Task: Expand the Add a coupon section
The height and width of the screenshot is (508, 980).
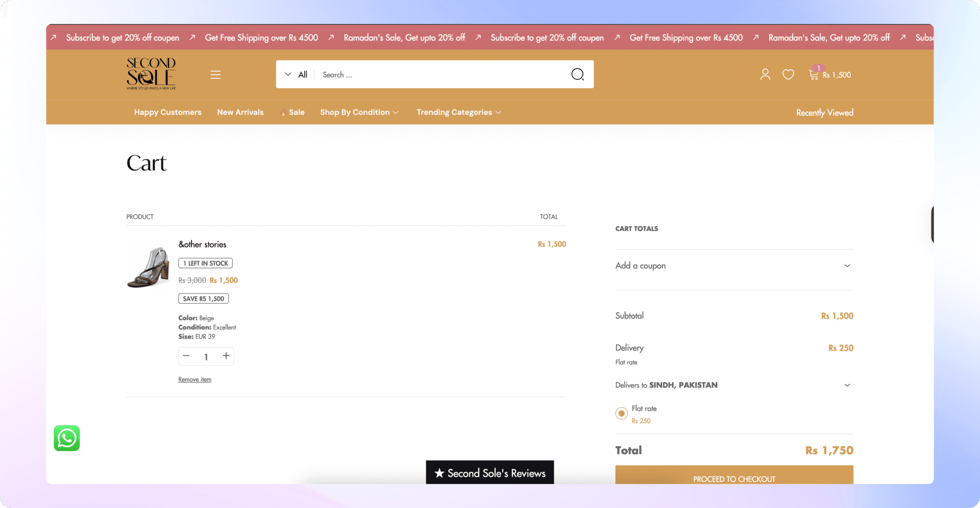Action: click(734, 265)
